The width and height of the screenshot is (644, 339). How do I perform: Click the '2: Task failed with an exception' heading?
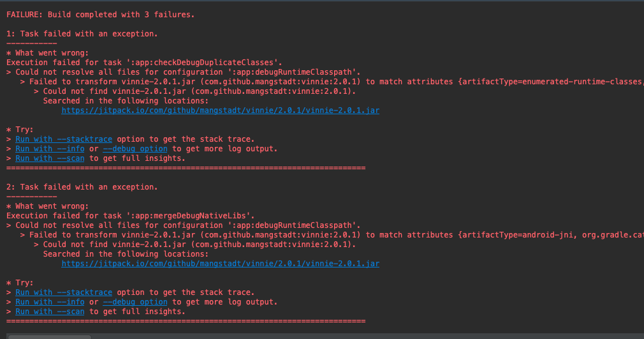pos(82,187)
